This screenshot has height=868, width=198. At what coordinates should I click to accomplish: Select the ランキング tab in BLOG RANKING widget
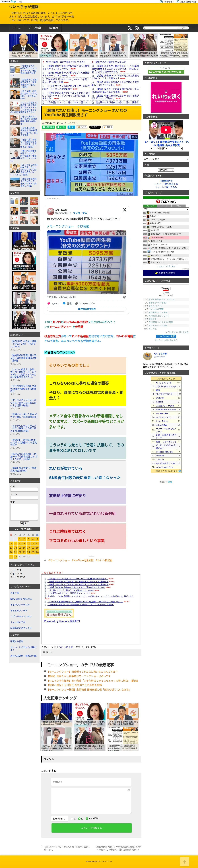[150, 206]
